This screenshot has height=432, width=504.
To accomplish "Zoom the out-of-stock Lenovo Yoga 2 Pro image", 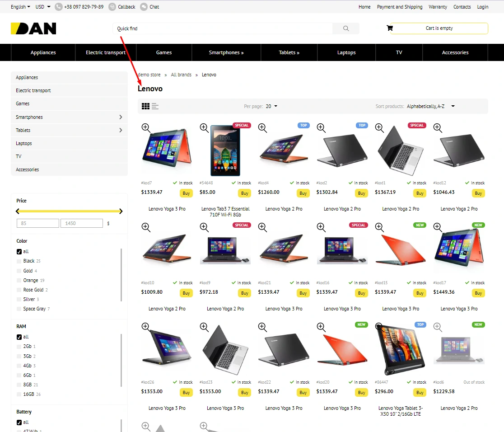I will coord(437,326).
